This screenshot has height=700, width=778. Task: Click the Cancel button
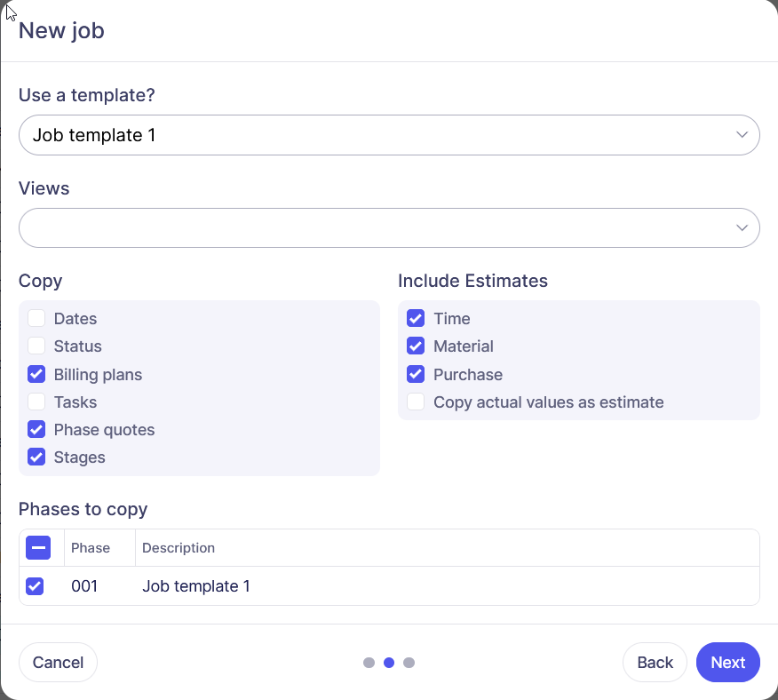click(x=58, y=663)
